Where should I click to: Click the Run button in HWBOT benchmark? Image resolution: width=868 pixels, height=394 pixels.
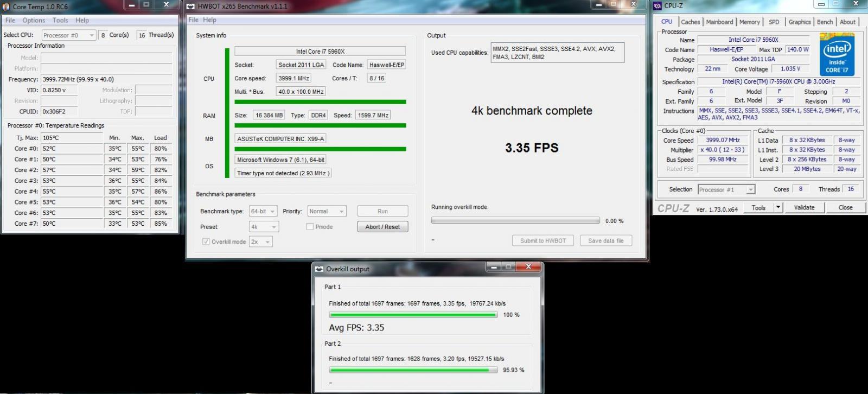tap(382, 211)
